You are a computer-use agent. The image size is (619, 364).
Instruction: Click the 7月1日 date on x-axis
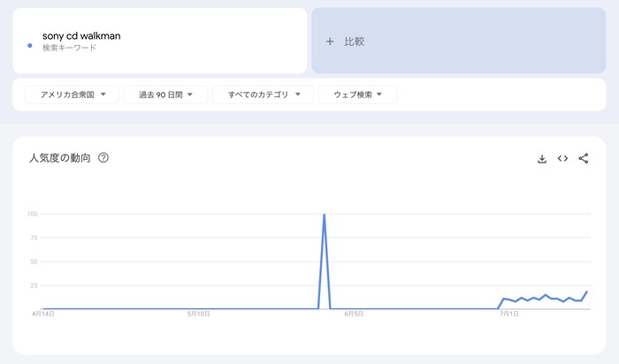tap(508, 315)
